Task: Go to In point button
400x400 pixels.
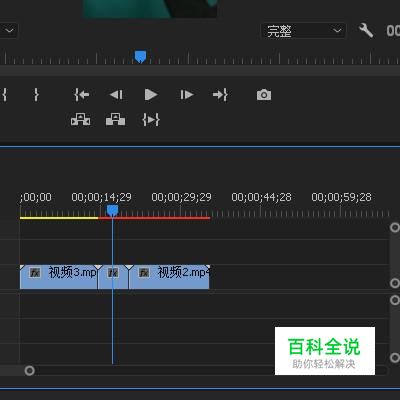Action: click(x=81, y=95)
